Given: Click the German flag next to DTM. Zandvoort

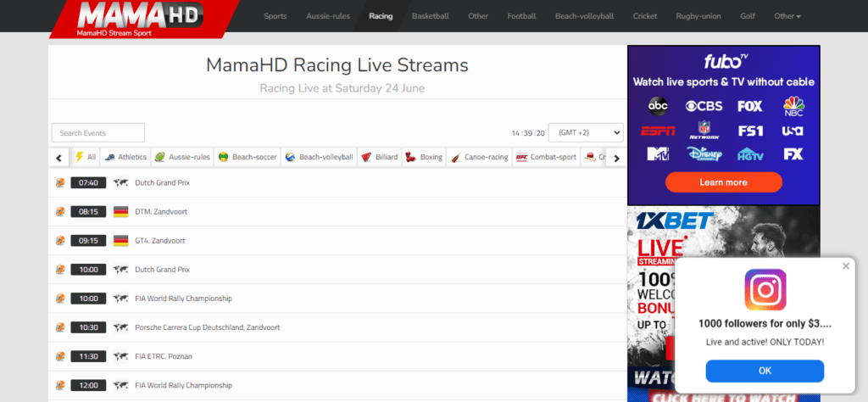Looking at the screenshot, I should pyautogui.click(x=120, y=211).
